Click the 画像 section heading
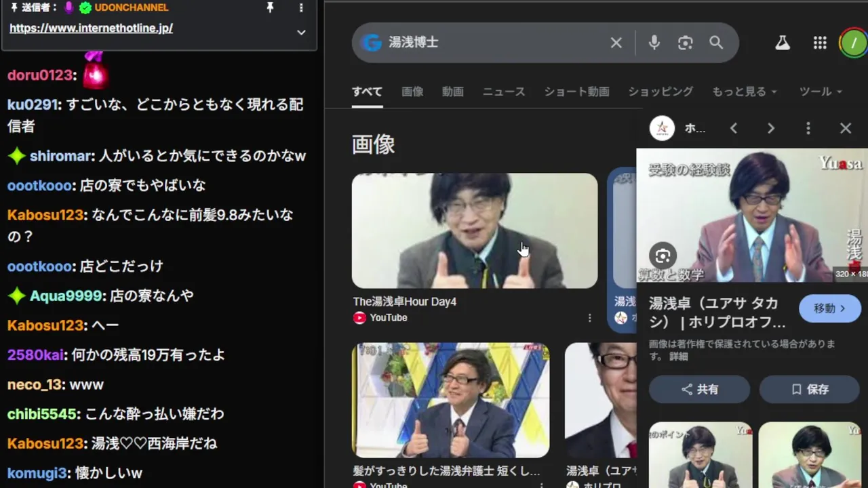Image resolution: width=868 pixels, height=488 pixels. (x=374, y=144)
